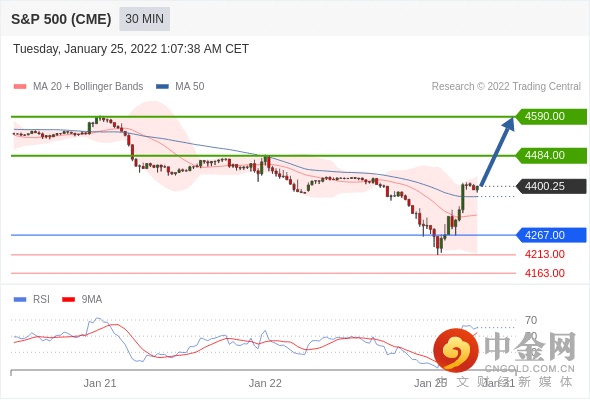Viewport: 590px width, 400px height.
Task: Click the 'MA 50' legend label
Action: pos(190,87)
